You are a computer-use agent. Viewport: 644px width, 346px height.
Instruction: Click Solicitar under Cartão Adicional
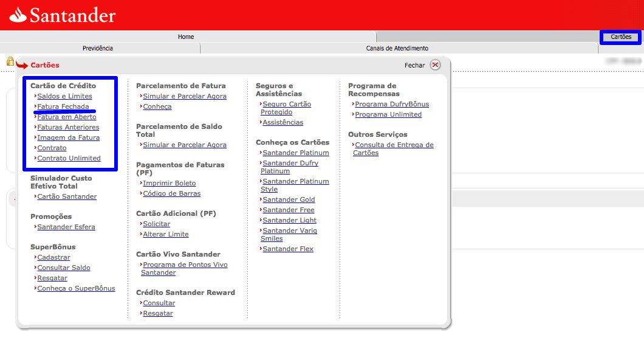tap(157, 224)
